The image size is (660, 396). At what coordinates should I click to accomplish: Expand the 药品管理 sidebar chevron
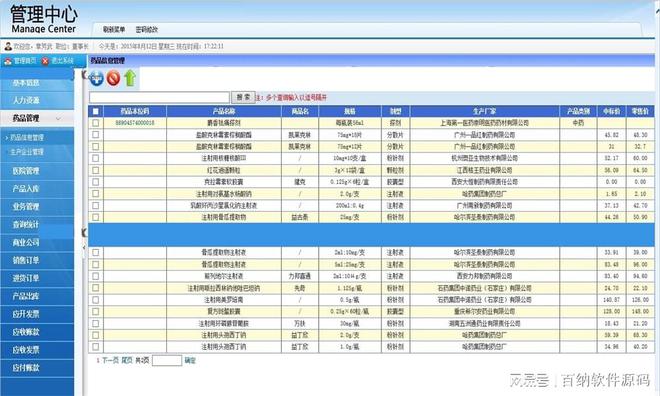coord(58,119)
